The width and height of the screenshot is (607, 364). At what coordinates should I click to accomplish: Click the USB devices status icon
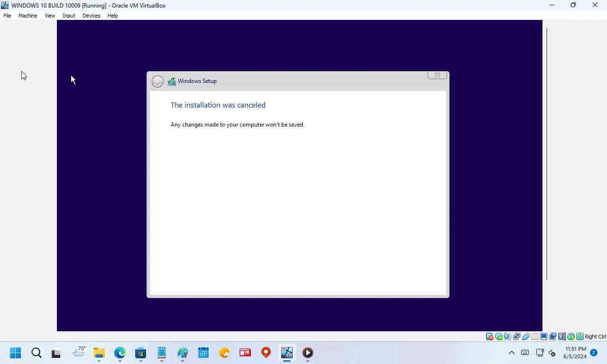point(525,337)
